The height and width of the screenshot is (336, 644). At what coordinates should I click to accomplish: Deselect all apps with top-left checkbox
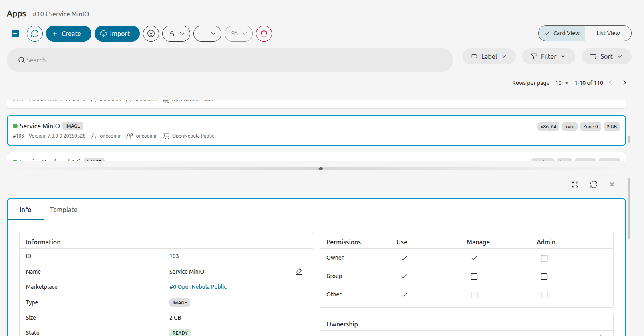pos(15,34)
